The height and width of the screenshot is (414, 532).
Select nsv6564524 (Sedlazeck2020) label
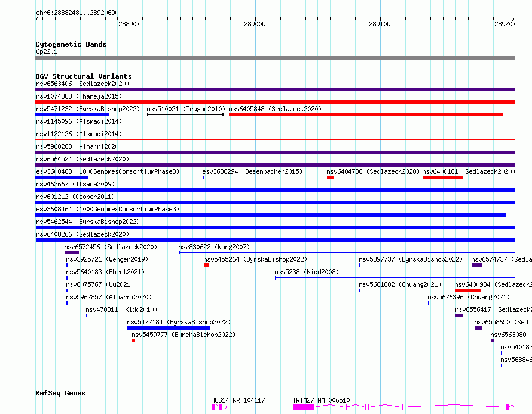pyautogui.click(x=82, y=159)
